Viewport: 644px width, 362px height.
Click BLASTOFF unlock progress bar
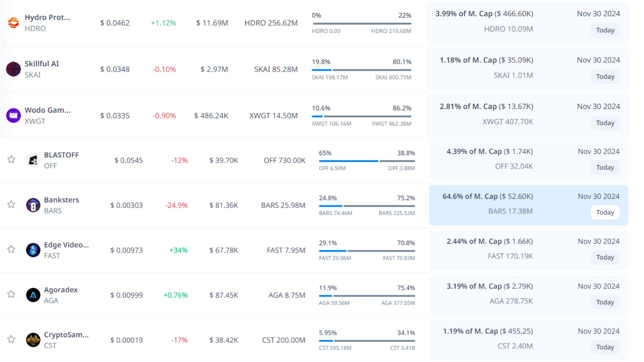[x=367, y=161]
